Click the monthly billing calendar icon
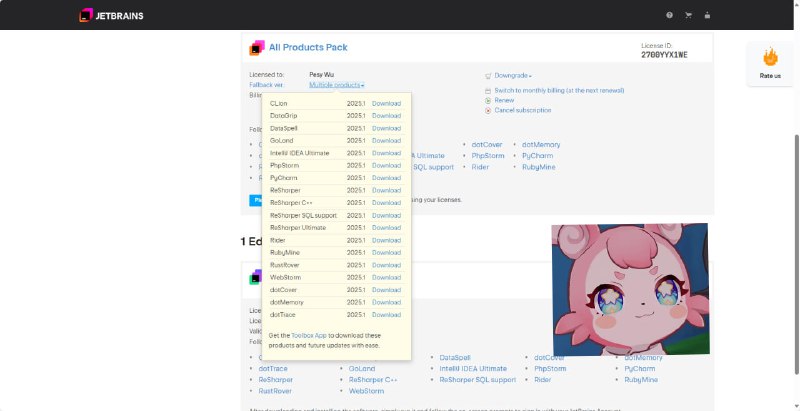The image size is (800, 411). click(x=488, y=90)
